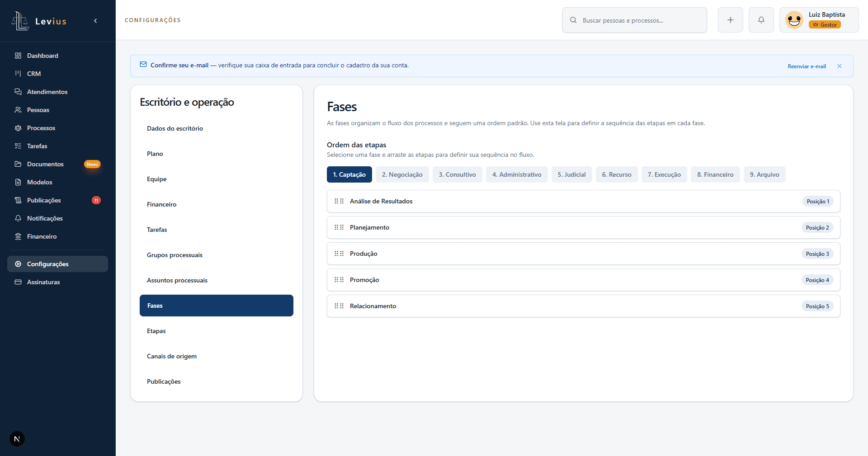Image resolution: width=868 pixels, height=456 pixels.
Task: Grab the drag handle of Promoção row
Action: click(x=339, y=280)
